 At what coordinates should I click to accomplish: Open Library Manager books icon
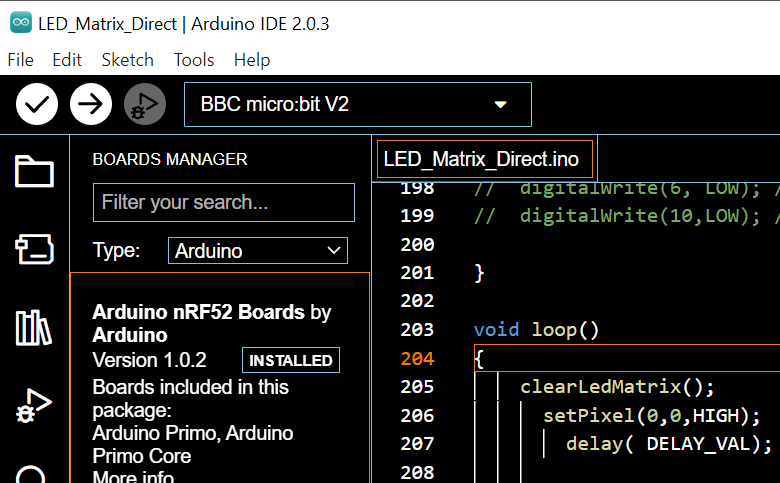coord(33,328)
